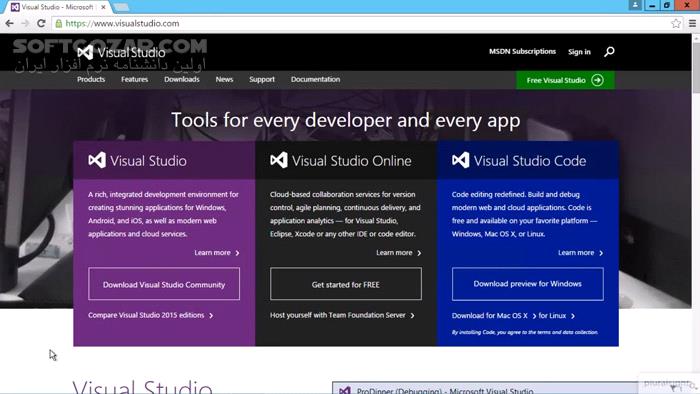Click Get started for FREE button
This screenshot has width=700, height=394.
click(x=346, y=284)
